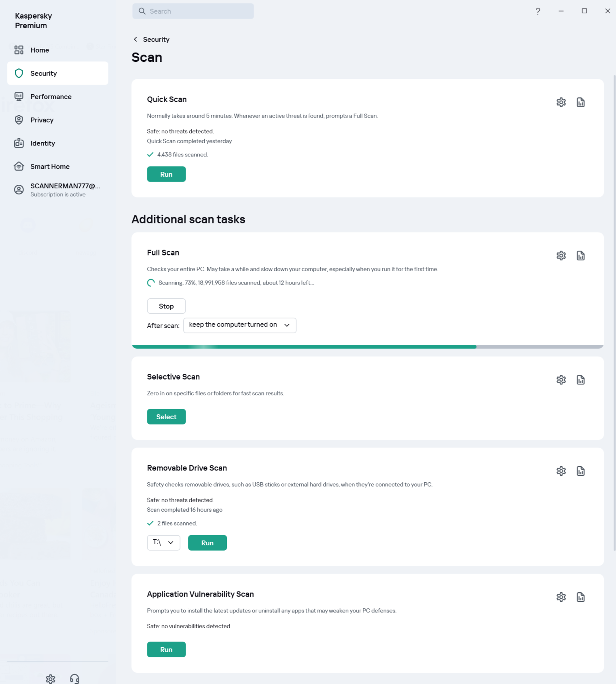This screenshot has height=684, width=616.
Task: Click the back arrow next to Security
Action: (x=135, y=39)
